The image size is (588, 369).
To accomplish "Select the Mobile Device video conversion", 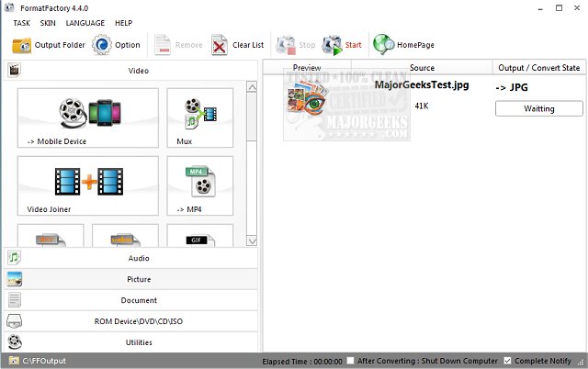I will (87, 118).
